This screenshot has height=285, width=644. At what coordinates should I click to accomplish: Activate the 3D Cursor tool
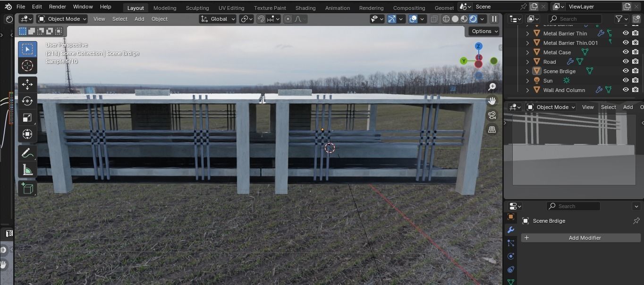27,66
